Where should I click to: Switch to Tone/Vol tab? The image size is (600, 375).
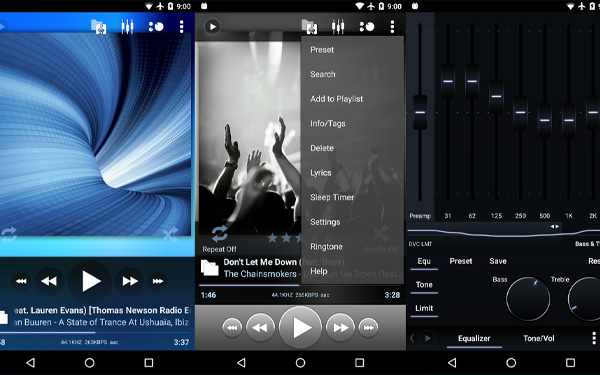tap(539, 338)
